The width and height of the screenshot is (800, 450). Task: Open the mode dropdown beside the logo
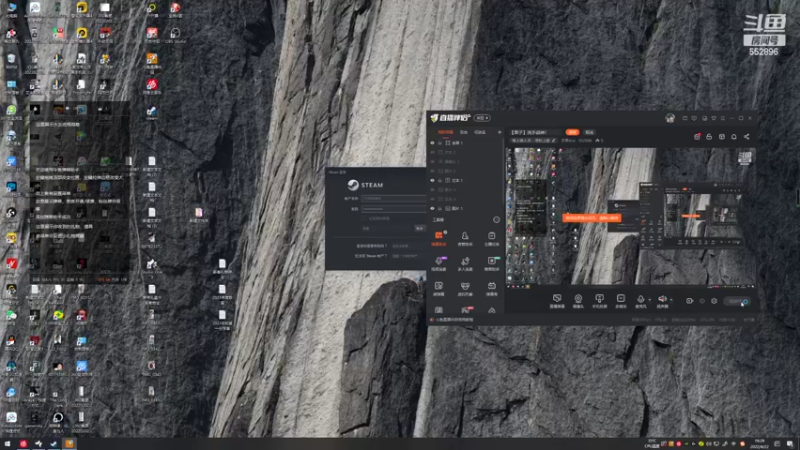(482, 118)
